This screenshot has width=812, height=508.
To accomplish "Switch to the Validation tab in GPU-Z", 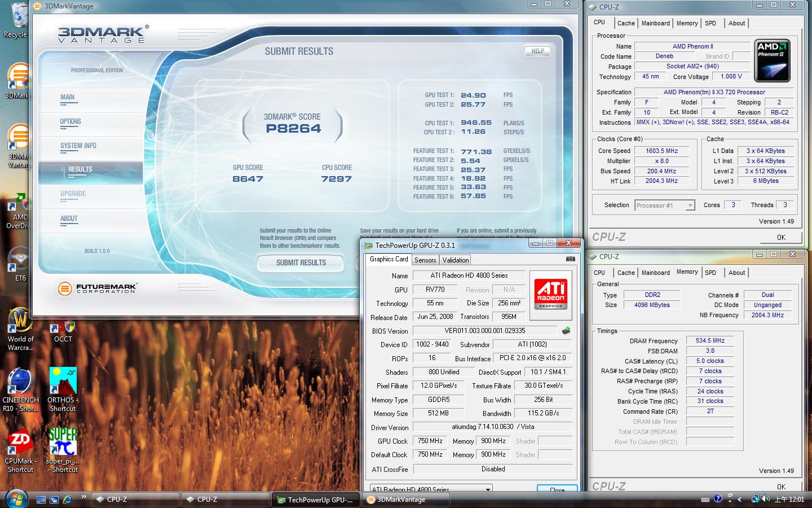I will coord(455,260).
